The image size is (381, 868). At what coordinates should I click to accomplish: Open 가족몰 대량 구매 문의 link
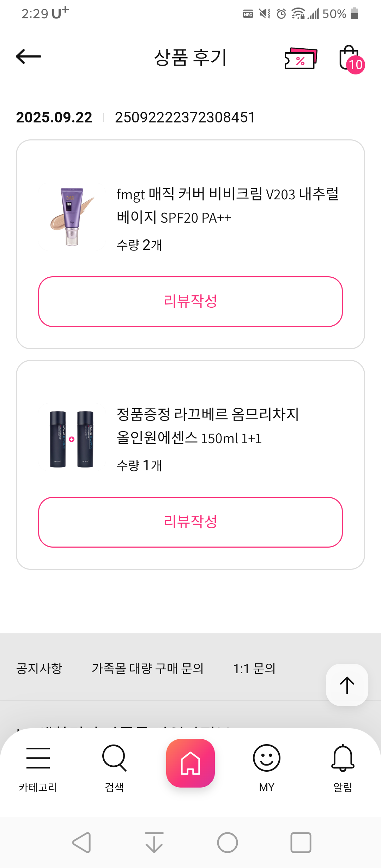click(x=147, y=668)
